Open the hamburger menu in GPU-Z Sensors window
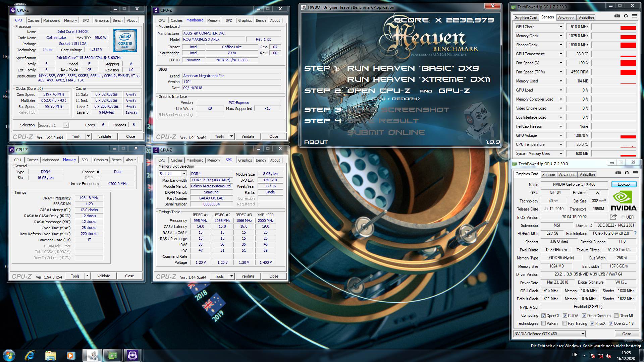Screen dimensions: 644x362 634,16
